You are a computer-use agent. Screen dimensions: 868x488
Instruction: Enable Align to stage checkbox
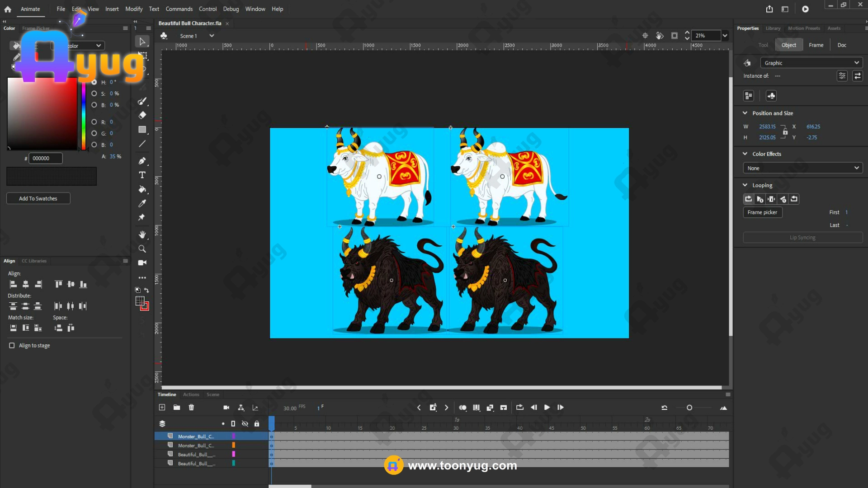pyautogui.click(x=12, y=346)
